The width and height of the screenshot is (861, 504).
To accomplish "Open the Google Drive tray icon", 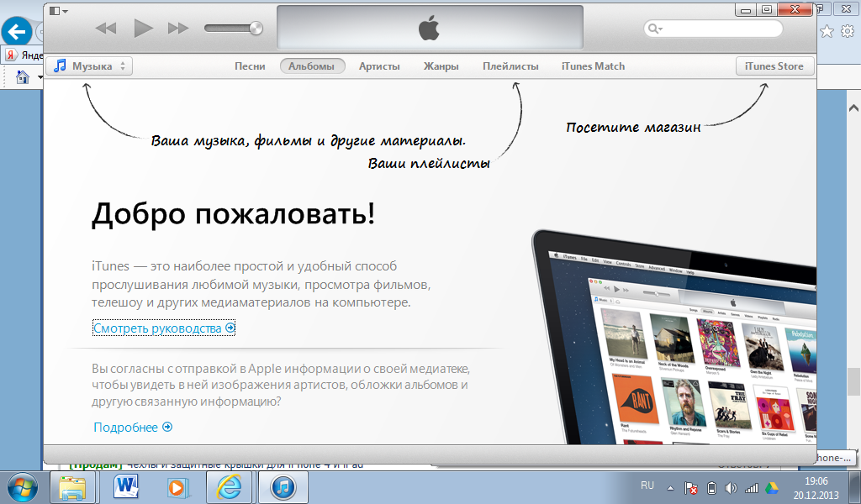I will tap(772, 487).
